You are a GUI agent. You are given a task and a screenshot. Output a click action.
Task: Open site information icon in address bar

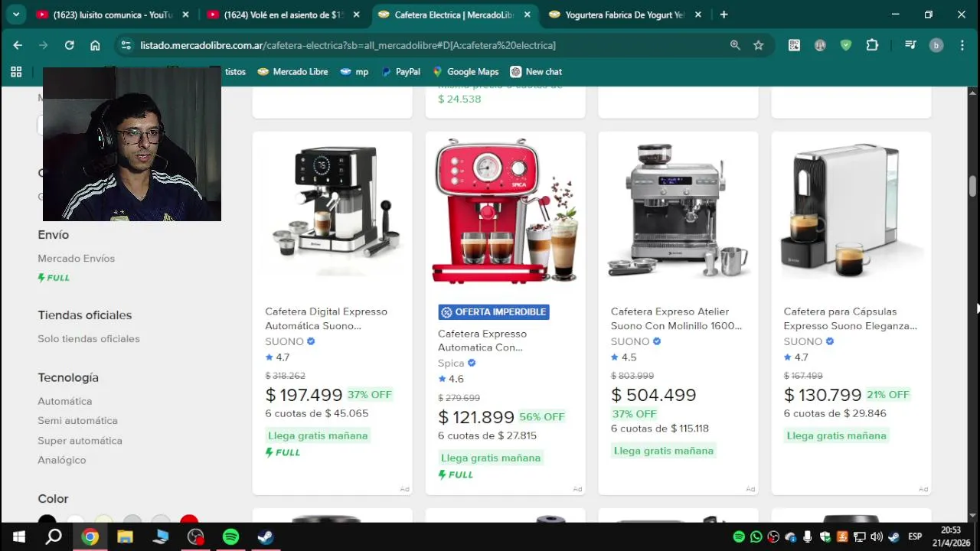coord(126,45)
